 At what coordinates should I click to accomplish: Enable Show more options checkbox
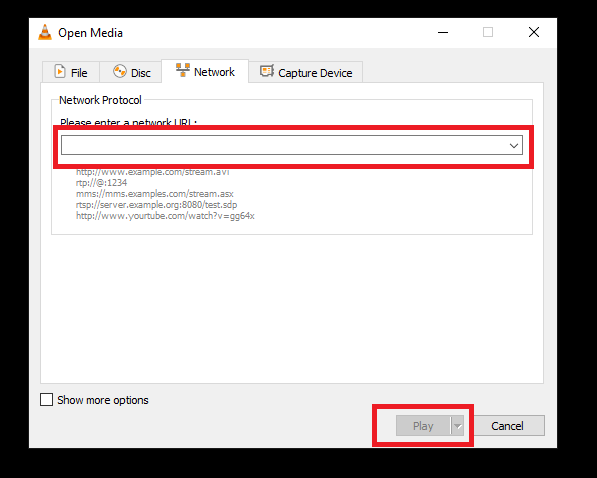pyautogui.click(x=46, y=400)
